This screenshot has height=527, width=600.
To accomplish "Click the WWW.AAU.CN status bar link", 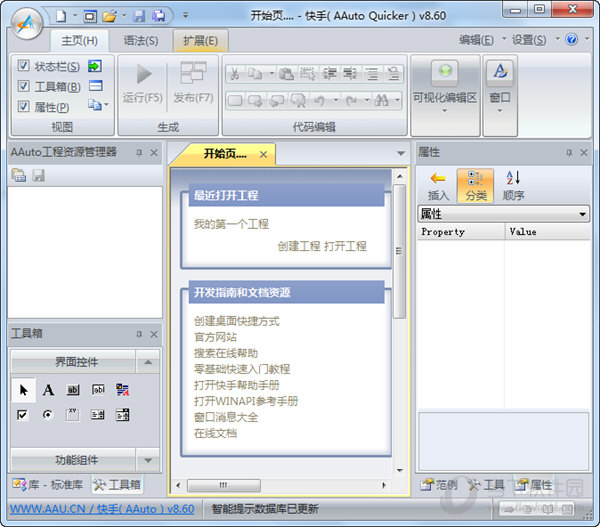I will pyautogui.click(x=102, y=509).
